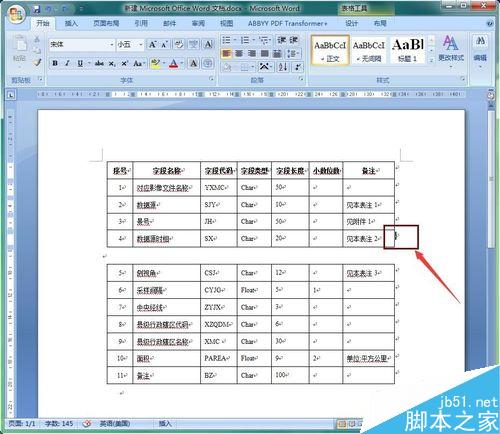Expand the font color arrow
Screen dimensions: 500x434
tap(182, 63)
